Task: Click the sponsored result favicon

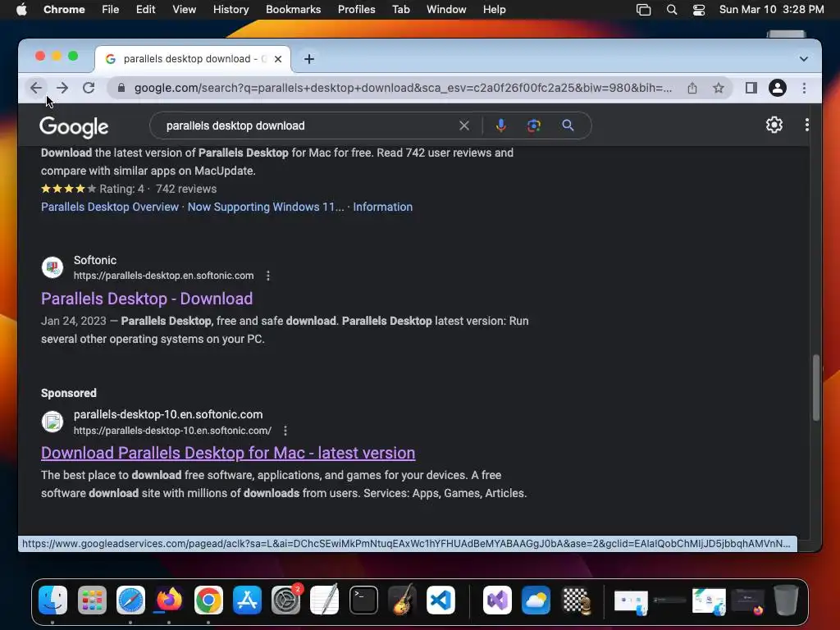Action: 52,422
